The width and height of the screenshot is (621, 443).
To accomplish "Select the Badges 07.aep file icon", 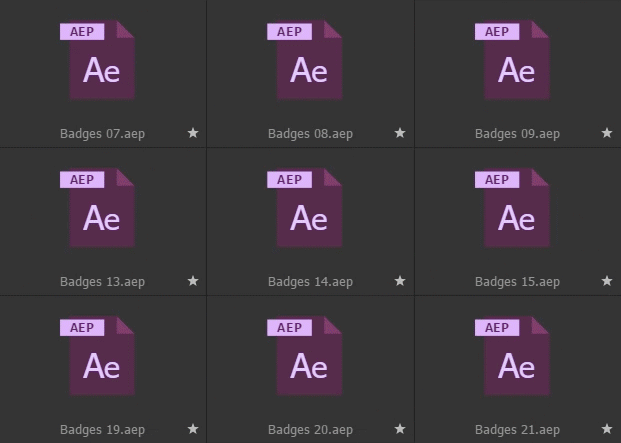I will tap(102, 62).
